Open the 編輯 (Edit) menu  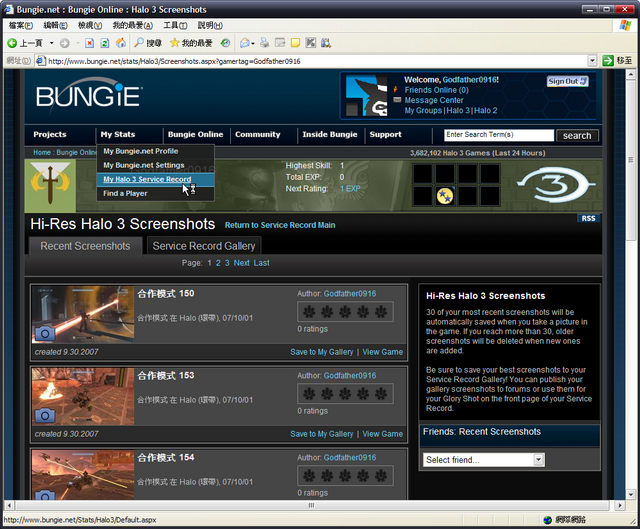coord(55,25)
